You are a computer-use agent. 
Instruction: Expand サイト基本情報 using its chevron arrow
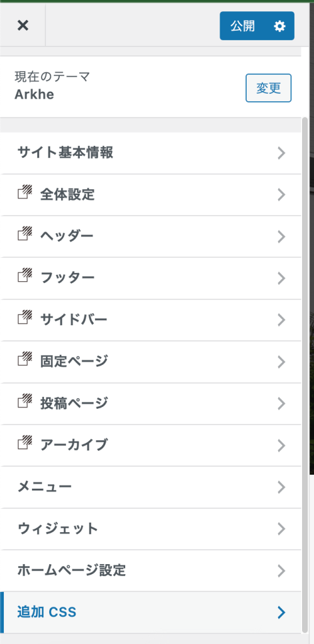tap(281, 153)
